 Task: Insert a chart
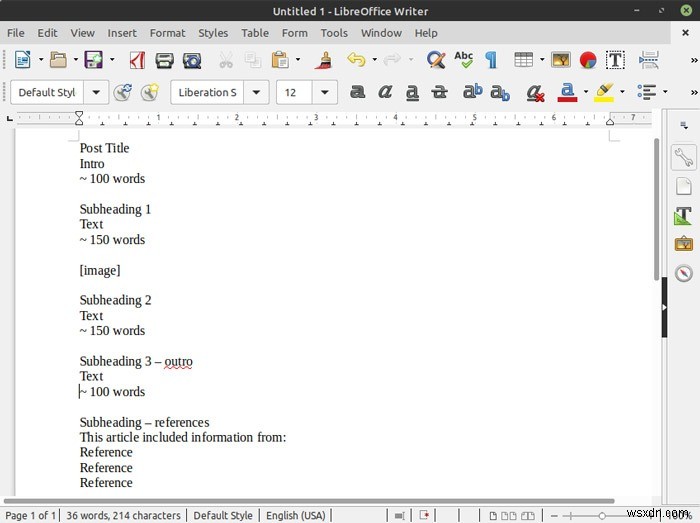click(x=588, y=60)
